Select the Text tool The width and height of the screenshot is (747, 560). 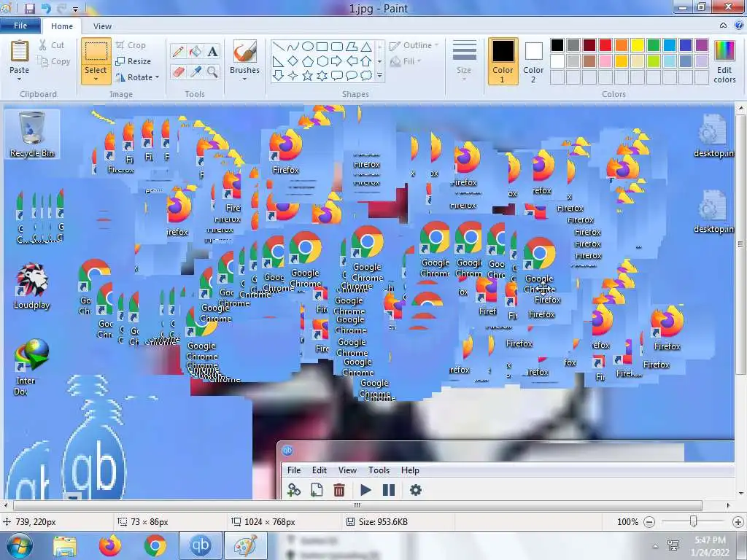pyautogui.click(x=212, y=51)
